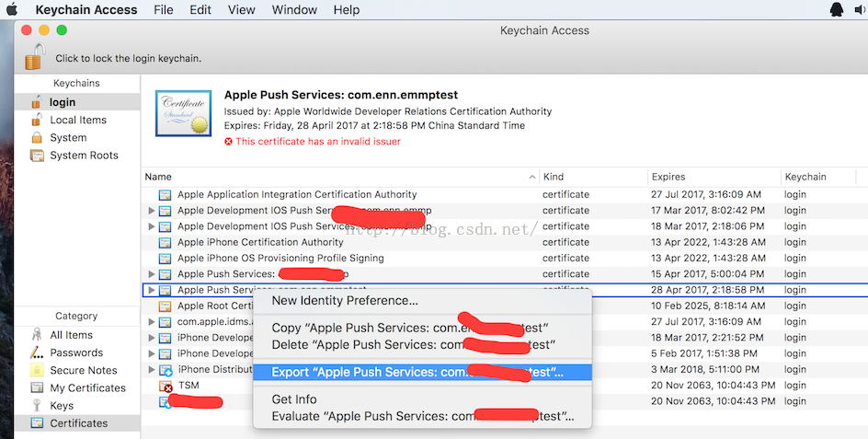Show the All Items category
The width and height of the screenshot is (868, 439).
coord(71,335)
